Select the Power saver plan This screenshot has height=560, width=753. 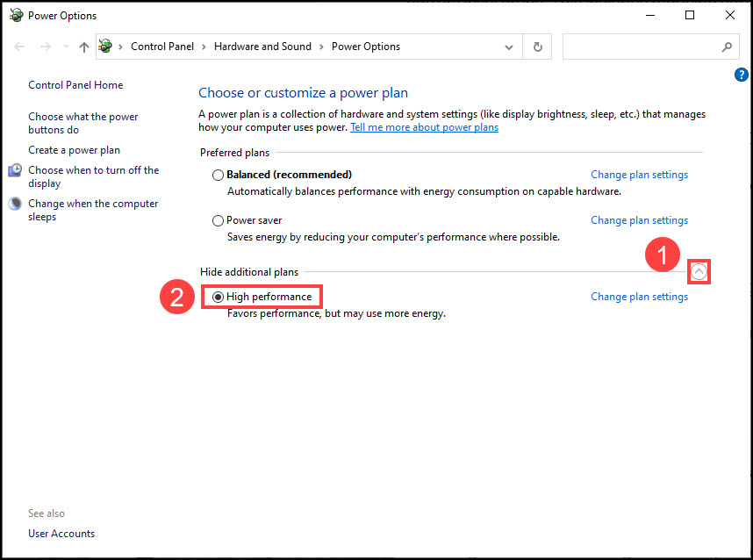pyautogui.click(x=218, y=219)
